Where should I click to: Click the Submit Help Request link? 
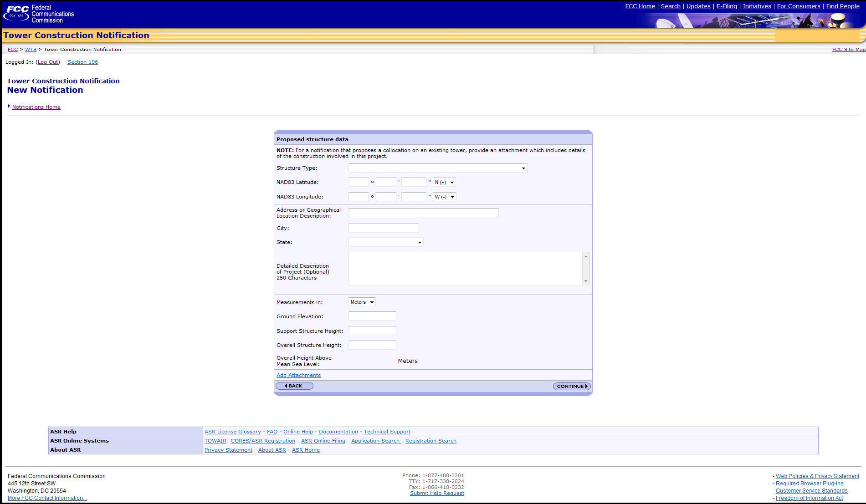[x=437, y=493]
